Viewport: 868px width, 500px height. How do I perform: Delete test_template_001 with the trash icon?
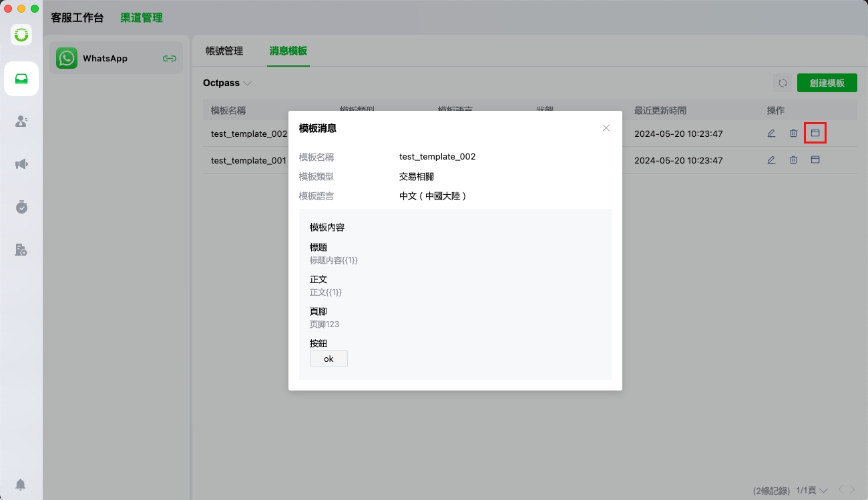[x=793, y=160]
